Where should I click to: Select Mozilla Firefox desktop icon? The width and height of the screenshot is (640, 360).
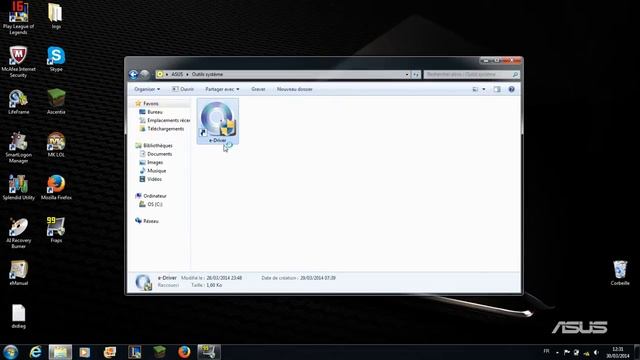(56, 187)
